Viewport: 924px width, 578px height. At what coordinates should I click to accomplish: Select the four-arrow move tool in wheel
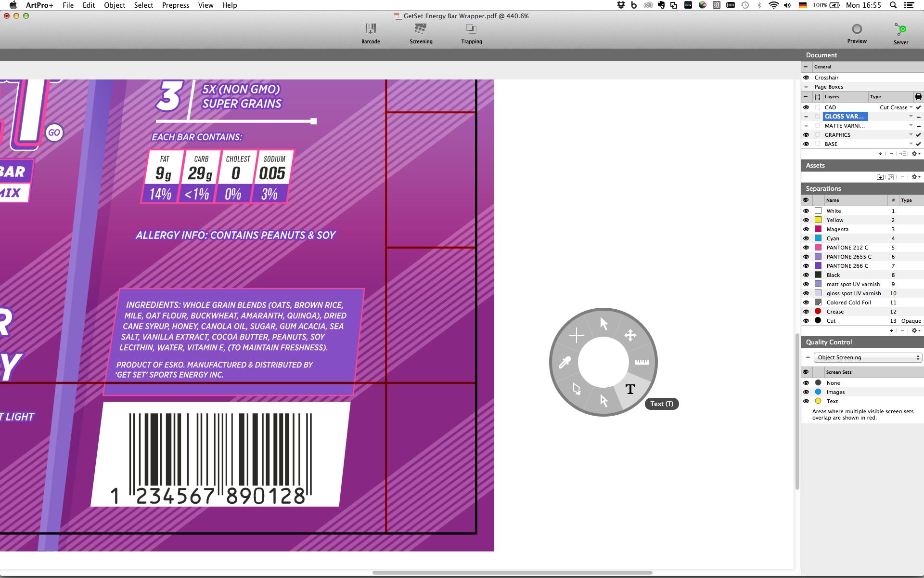coord(630,335)
